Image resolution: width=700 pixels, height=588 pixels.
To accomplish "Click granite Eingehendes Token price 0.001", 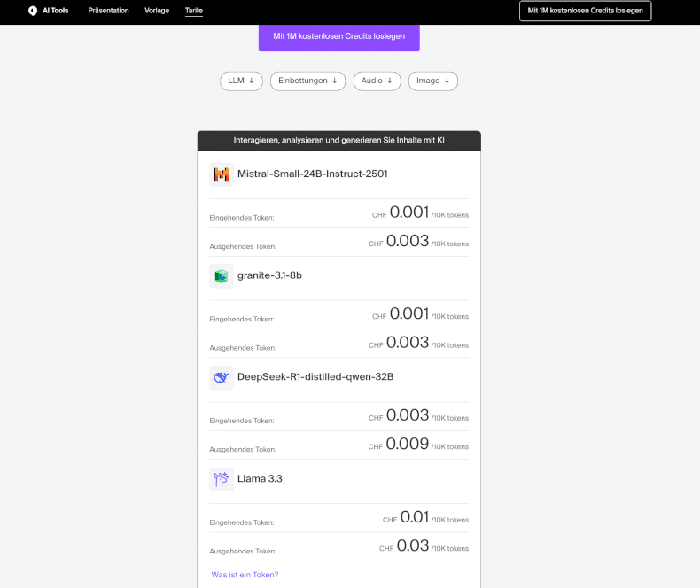I will pos(409,313).
